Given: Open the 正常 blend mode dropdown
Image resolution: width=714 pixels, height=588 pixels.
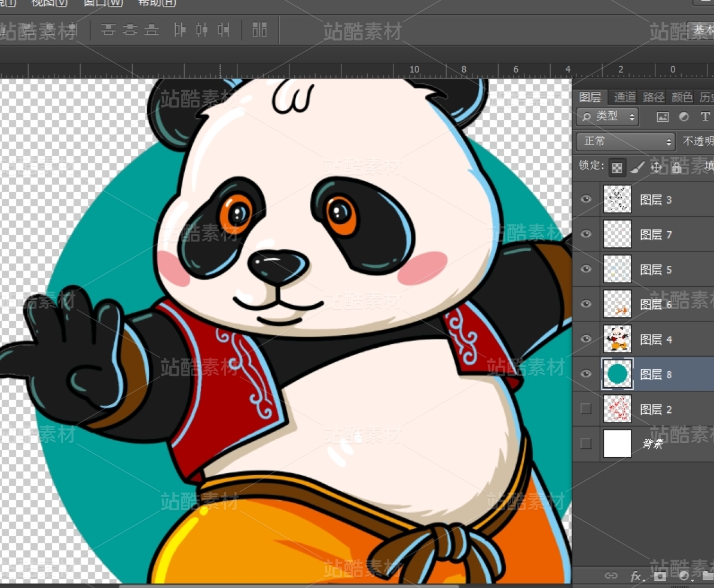Looking at the screenshot, I should (625, 141).
